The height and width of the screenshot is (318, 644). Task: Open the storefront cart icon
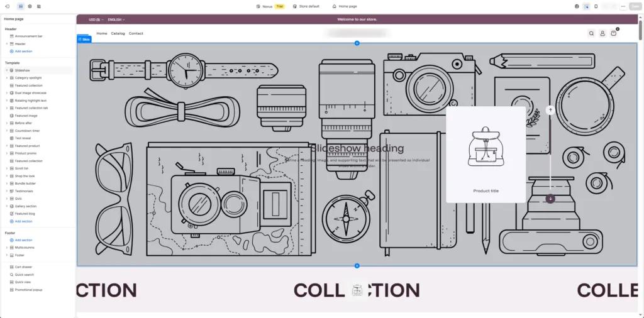[x=614, y=34]
